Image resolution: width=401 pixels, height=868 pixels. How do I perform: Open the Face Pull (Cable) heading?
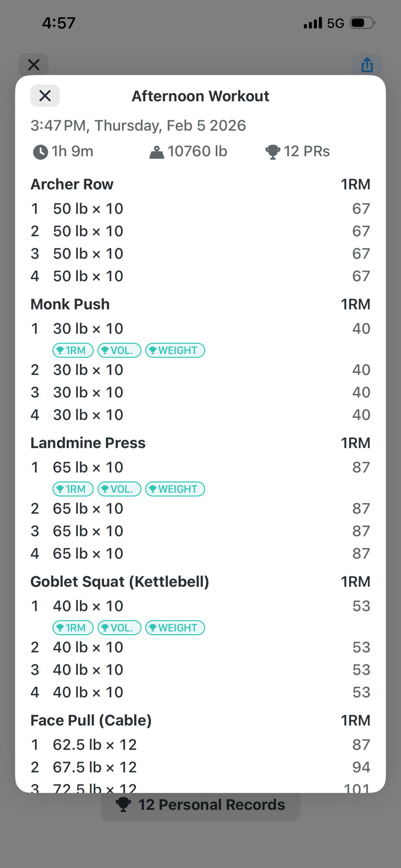tap(91, 720)
